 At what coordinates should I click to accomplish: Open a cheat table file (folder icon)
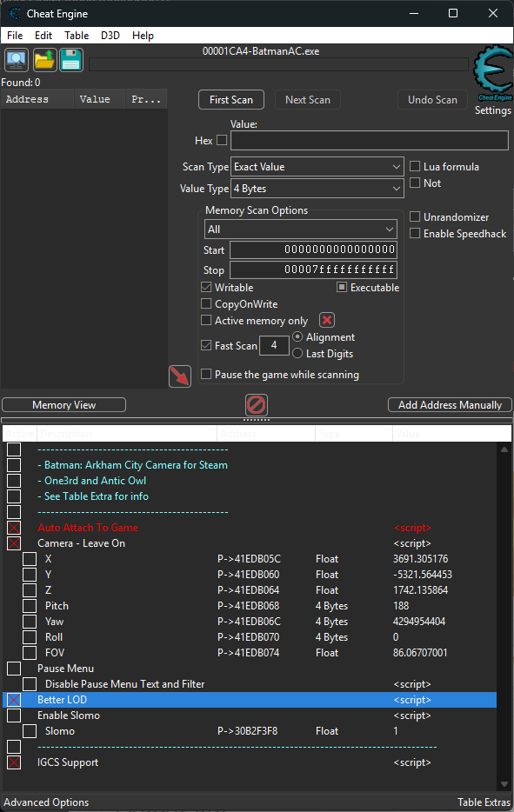pyautogui.click(x=44, y=60)
